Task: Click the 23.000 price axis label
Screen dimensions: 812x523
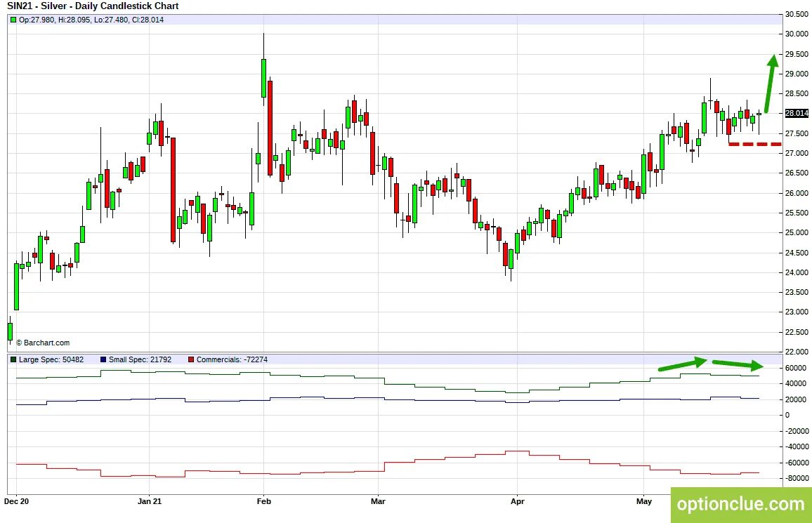Action: pos(797,312)
